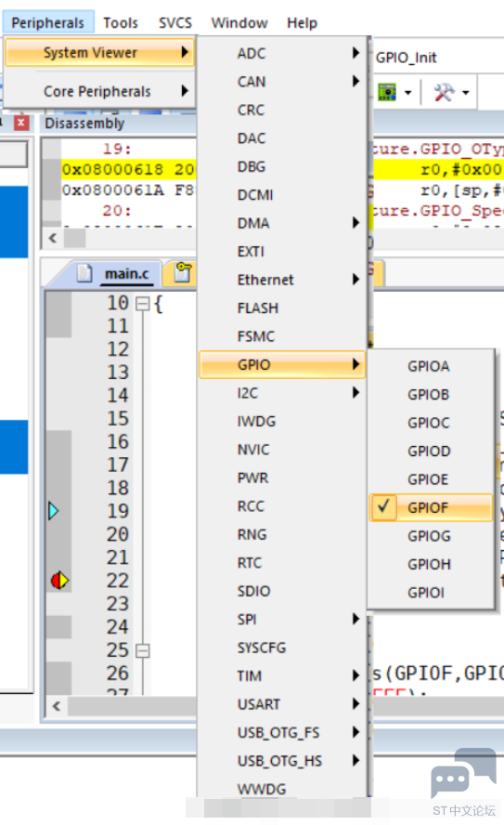Click the hammer and wrench tools icon

click(444, 92)
